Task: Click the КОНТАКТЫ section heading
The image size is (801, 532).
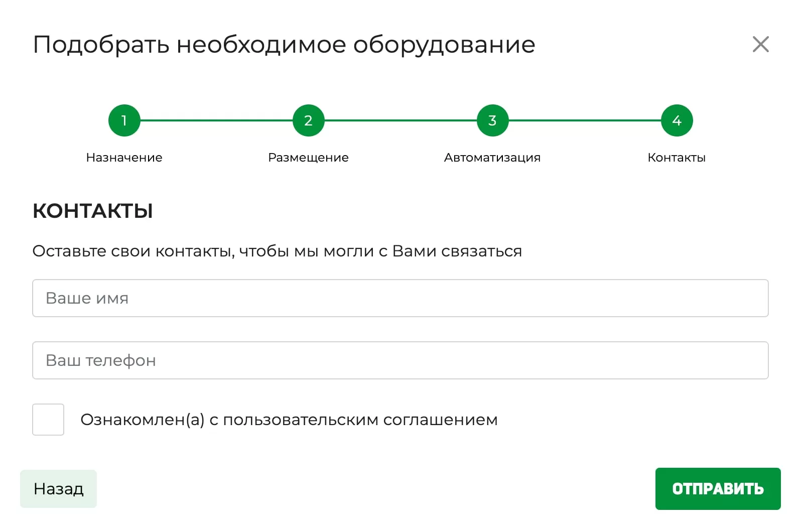Action: pyautogui.click(x=93, y=211)
